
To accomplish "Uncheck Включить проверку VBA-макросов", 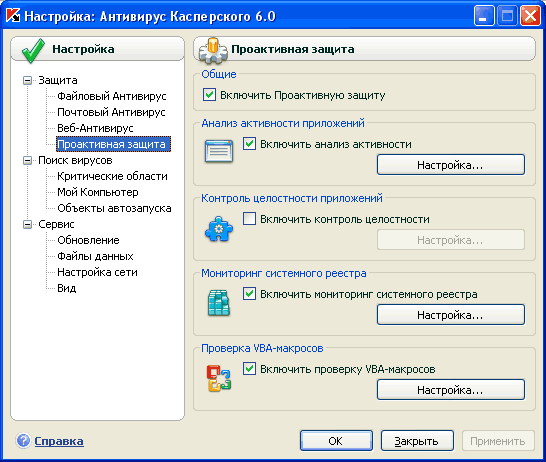I will point(249,368).
